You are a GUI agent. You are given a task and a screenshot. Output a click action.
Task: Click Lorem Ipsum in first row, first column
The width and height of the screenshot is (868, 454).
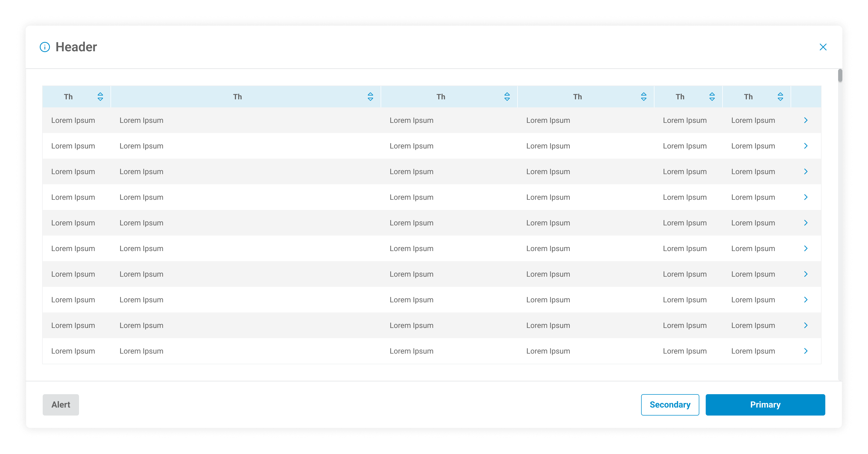pos(73,120)
